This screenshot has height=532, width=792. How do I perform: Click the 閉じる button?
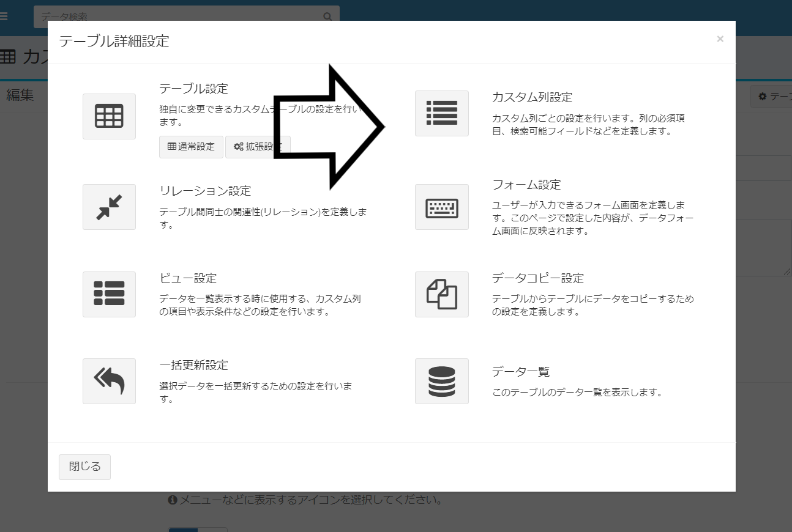point(84,467)
